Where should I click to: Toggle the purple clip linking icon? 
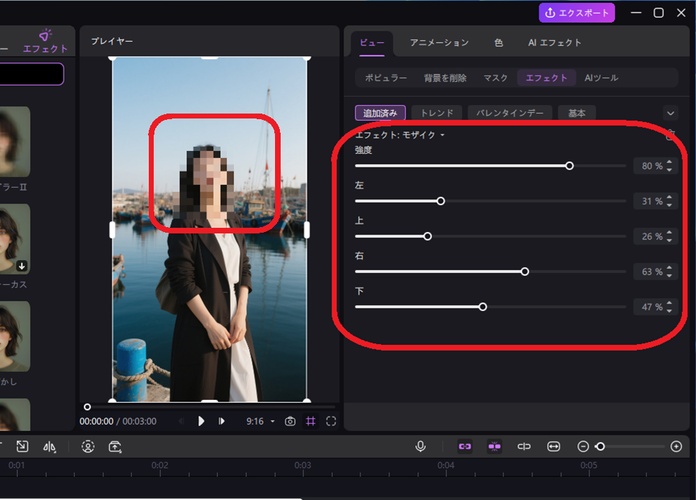tap(465, 446)
